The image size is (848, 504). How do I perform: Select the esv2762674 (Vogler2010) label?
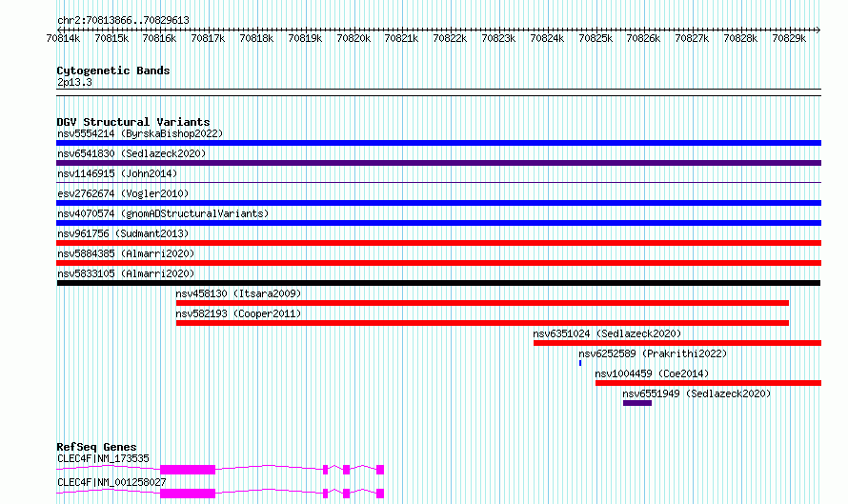coord(123,193)
